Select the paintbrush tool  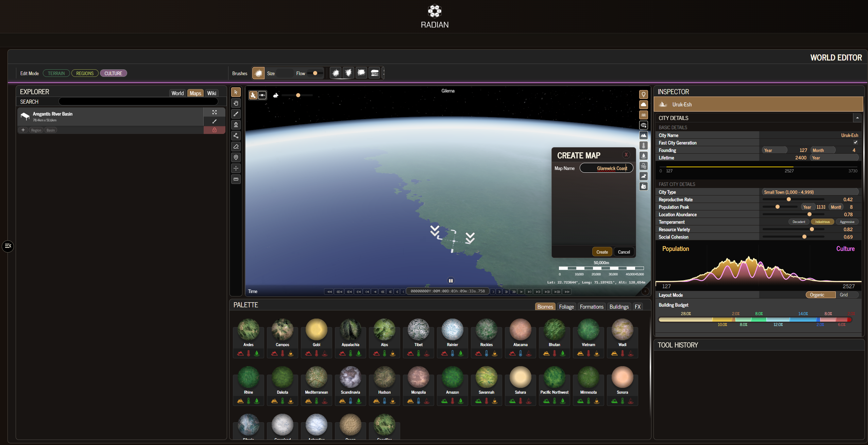point(236,114)
